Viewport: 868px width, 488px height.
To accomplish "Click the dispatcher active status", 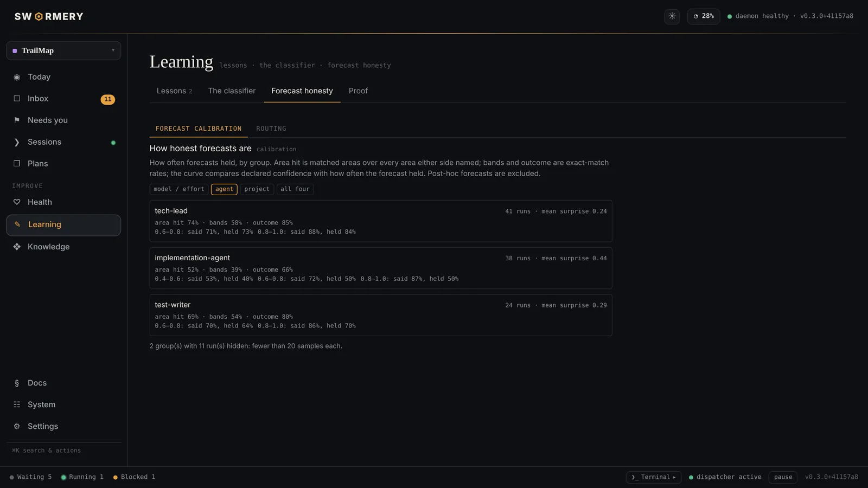I will (725, 477).
